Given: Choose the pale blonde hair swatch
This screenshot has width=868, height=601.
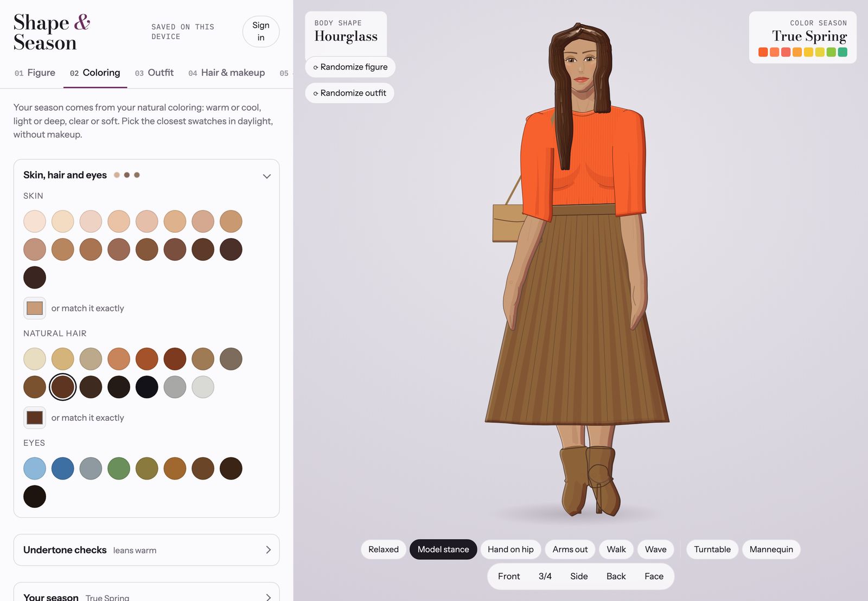Looking at the screenshot, I should [x=35, y=359].
